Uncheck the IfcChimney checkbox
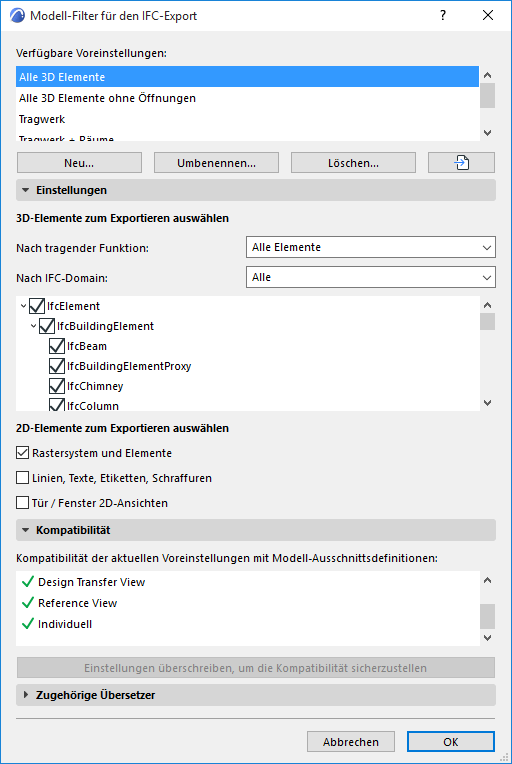Screen dimensions: 512x764 pos(57,386)
